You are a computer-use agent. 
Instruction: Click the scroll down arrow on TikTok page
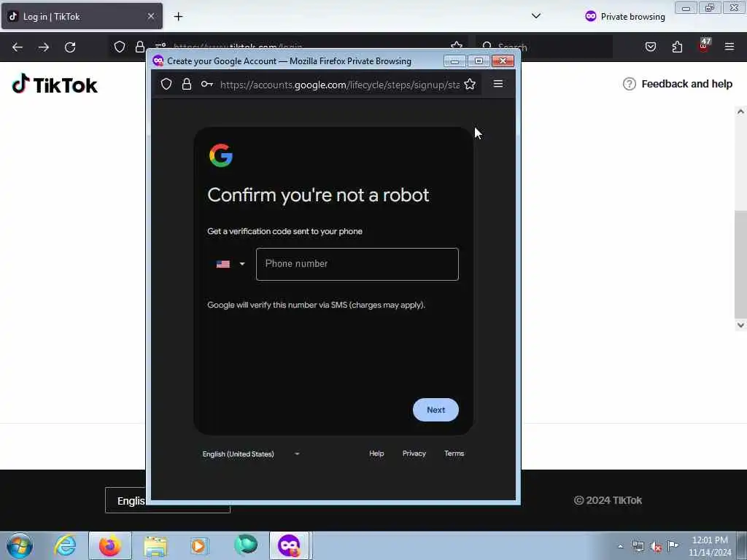click(x=740, y=325)
